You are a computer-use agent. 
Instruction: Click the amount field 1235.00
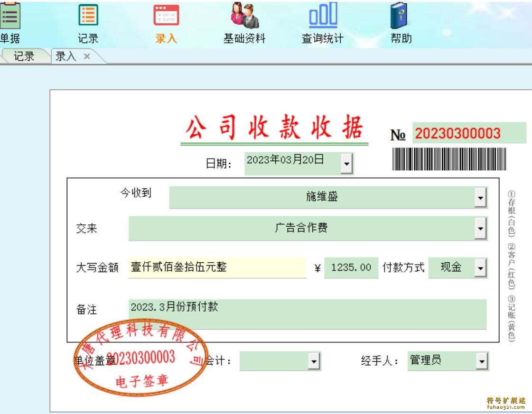351,267
